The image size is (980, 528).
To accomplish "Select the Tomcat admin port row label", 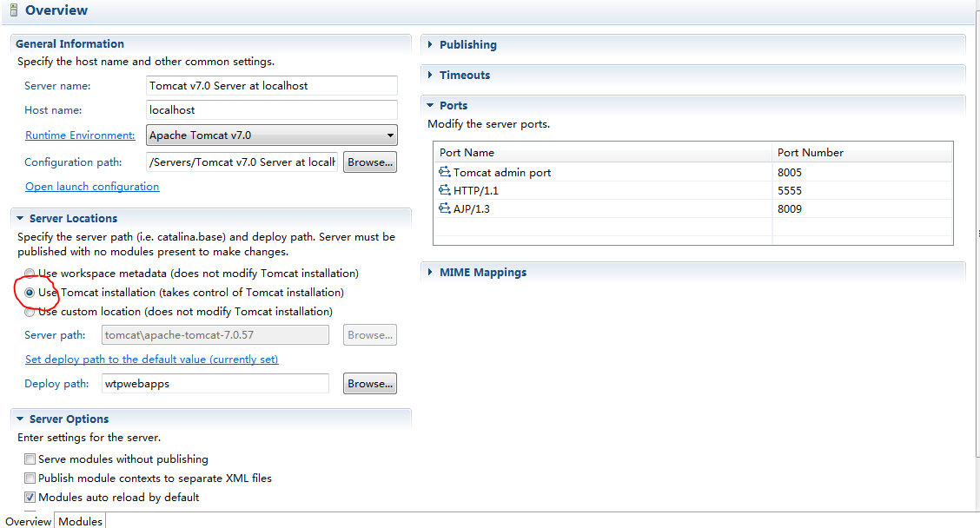I will [502, 172].
